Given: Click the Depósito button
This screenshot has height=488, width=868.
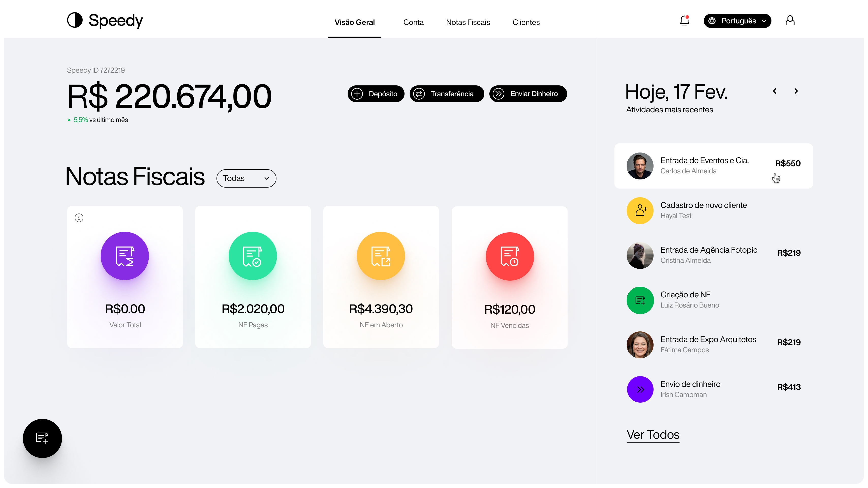Looking at the screenshot, I should (376, 94).
